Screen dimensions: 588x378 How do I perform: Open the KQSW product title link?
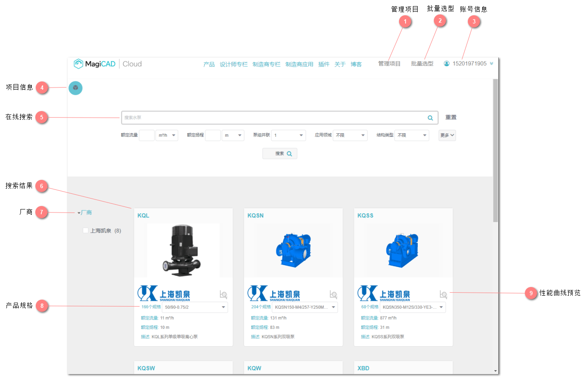click(146, 368)
